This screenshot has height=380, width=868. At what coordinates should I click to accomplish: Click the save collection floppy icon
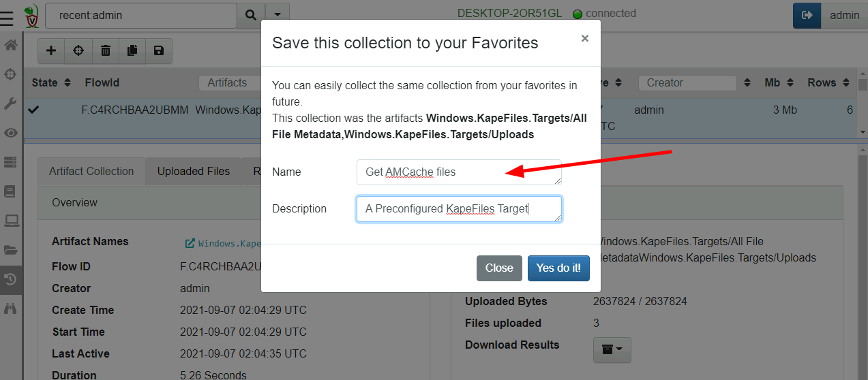[159, 50]
